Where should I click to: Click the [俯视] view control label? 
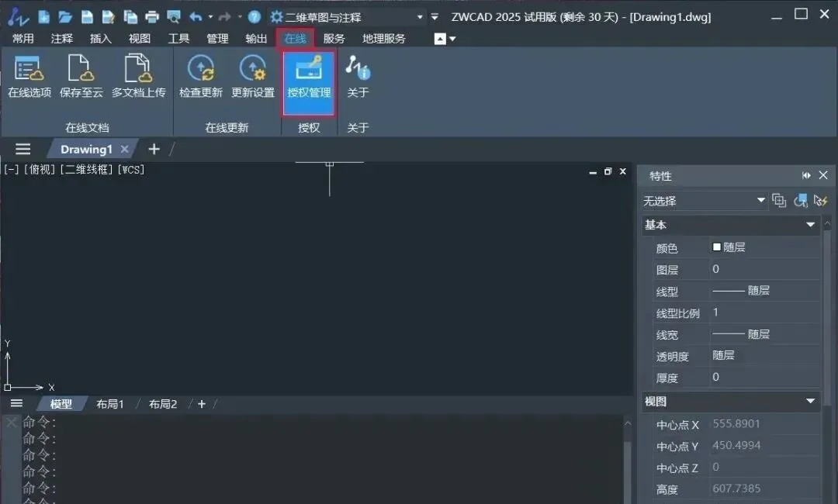pos(40,170)
